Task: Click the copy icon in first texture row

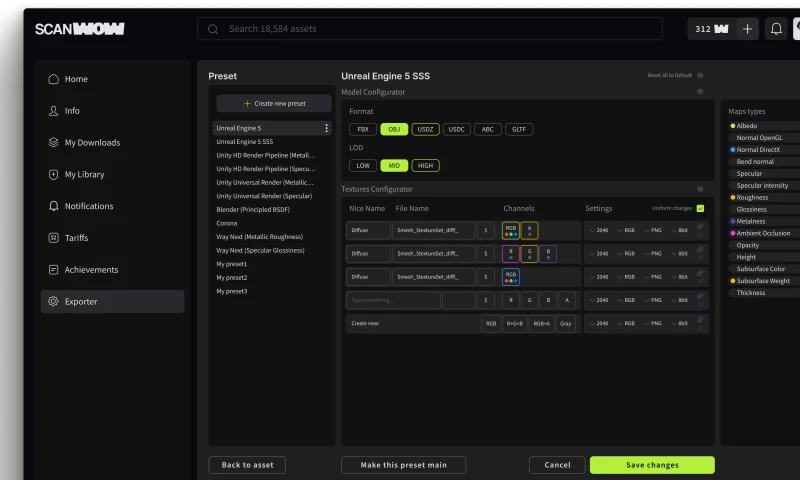Action: [x=700, y=226]
